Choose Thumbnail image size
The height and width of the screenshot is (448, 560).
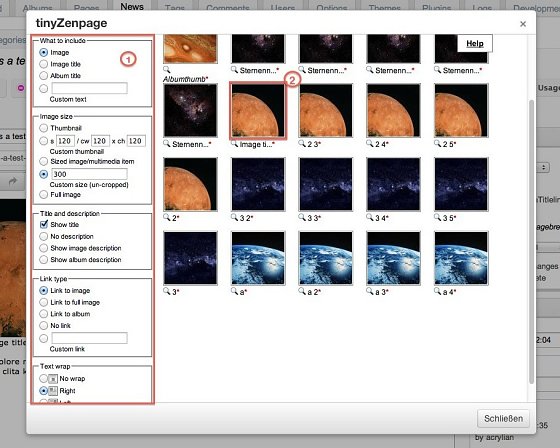44,128
